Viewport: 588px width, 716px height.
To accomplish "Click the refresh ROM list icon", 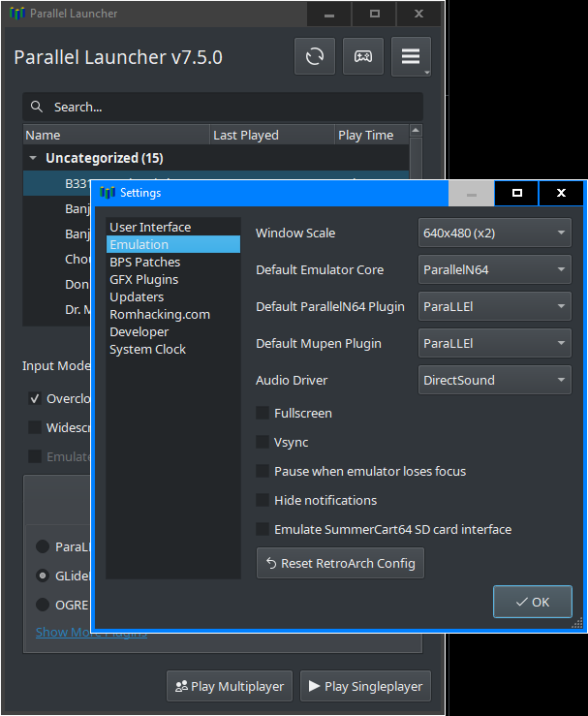I will pos(315,57).
